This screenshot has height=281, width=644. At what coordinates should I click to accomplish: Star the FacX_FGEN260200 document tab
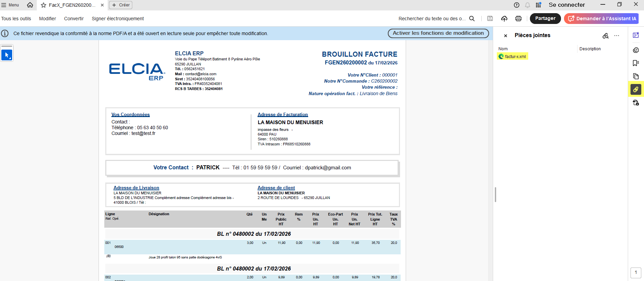click(x=44, y=5)
